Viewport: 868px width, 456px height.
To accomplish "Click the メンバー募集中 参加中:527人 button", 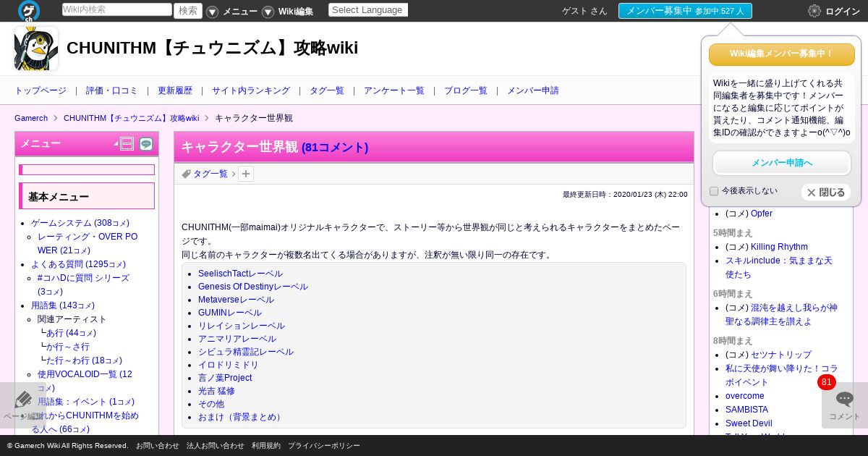I will [685, 11].
